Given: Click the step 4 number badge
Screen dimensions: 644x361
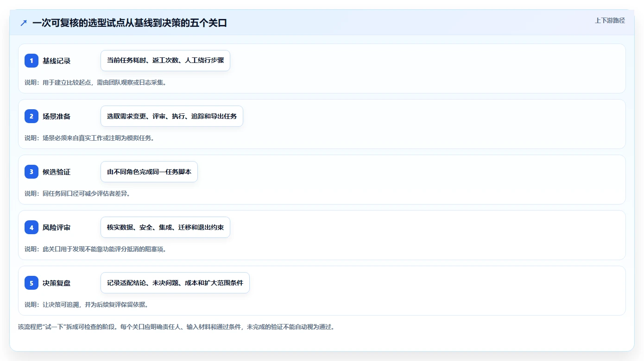Looking at the screenshot, I should point(32,227).
